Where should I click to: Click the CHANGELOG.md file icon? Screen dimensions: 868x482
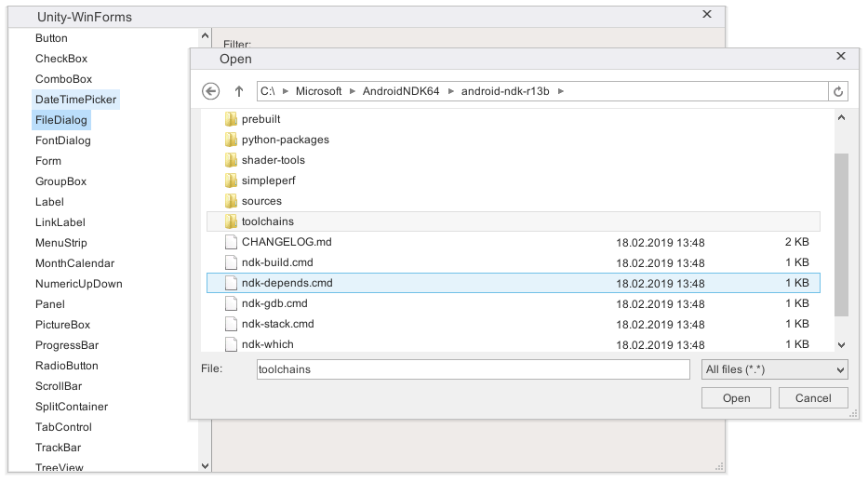pos(231,242)
